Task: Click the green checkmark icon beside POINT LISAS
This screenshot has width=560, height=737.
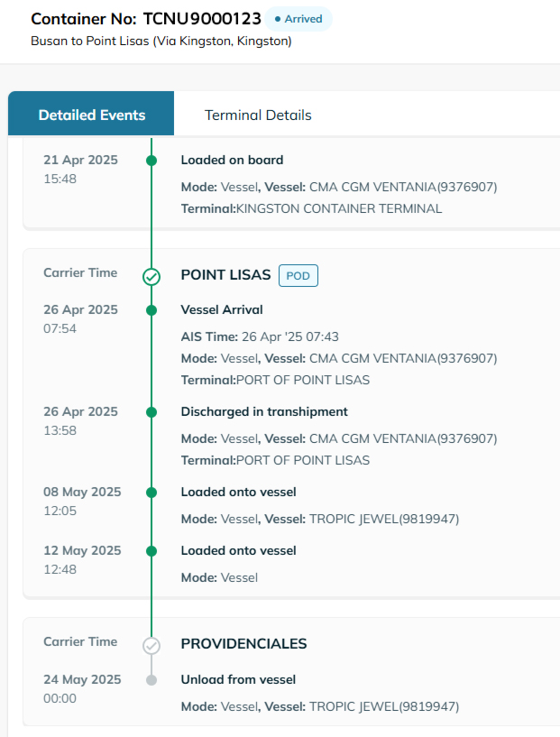Action: pyautogui.click(x=151, y=277)
